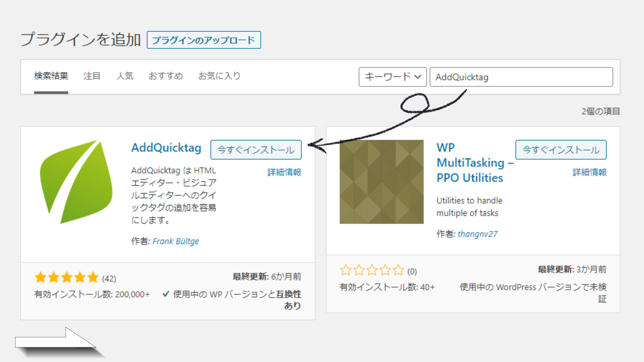Visit author thangnv27 link
Viewport: 644px width, 362px height.
pyautogui.click(x=478, y=234)
